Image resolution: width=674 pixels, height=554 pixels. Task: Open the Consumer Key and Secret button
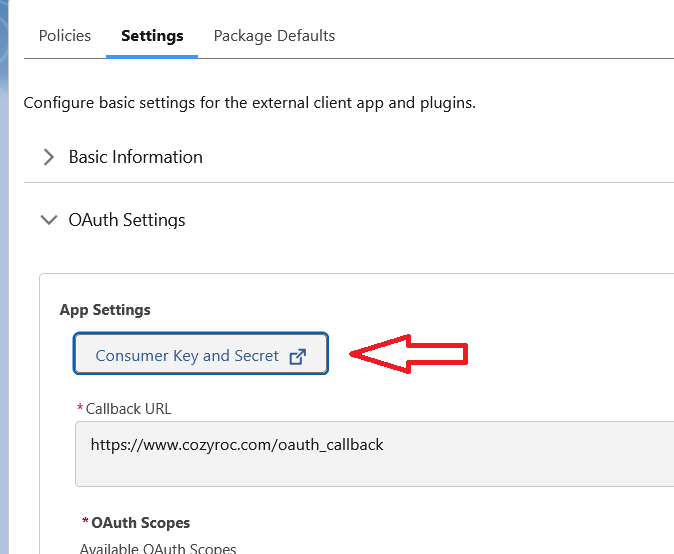click(187, 356)
